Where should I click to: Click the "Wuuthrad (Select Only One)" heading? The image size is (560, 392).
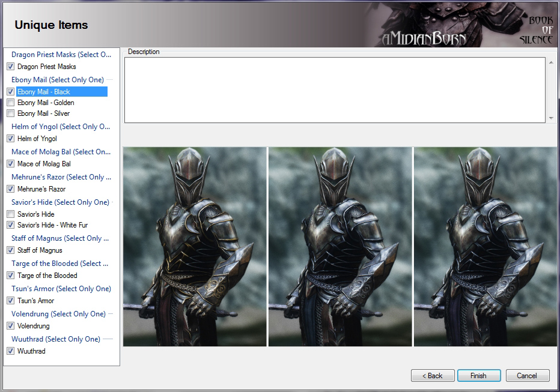56,339
